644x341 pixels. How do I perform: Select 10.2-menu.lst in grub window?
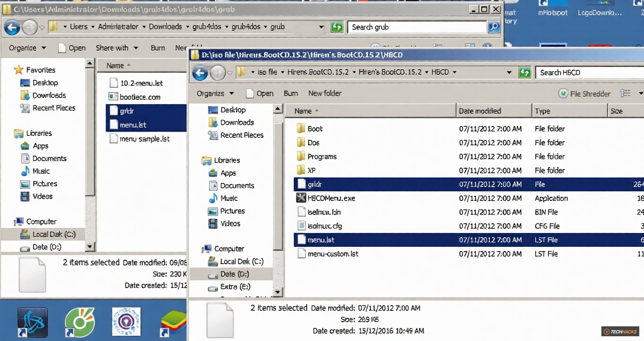tap(136, 83)
